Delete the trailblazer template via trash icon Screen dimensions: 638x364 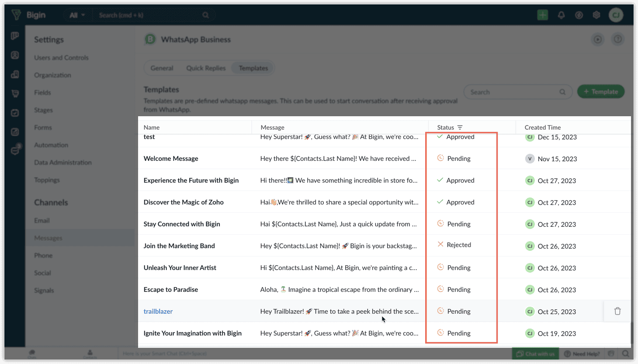tap(617, 311)
